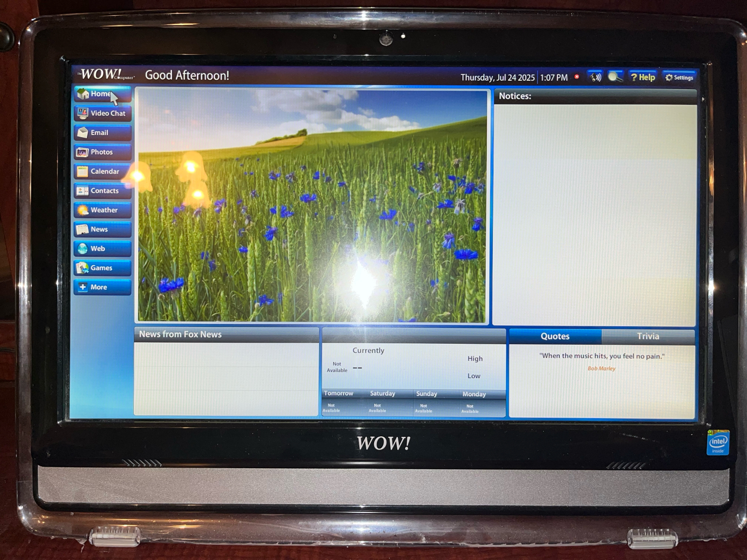Open the Games section
This screenshot has height=560, width=747.
pos(103,268)
